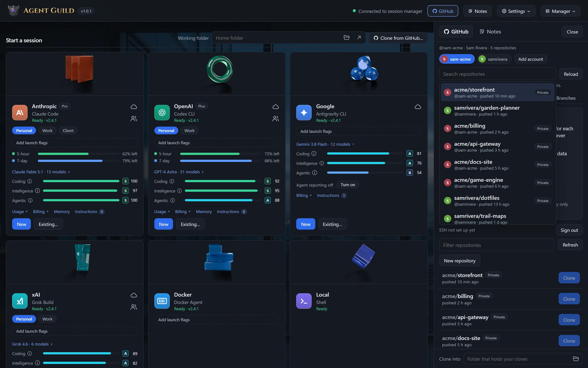Open Billing link on OpenAI card

183,211
